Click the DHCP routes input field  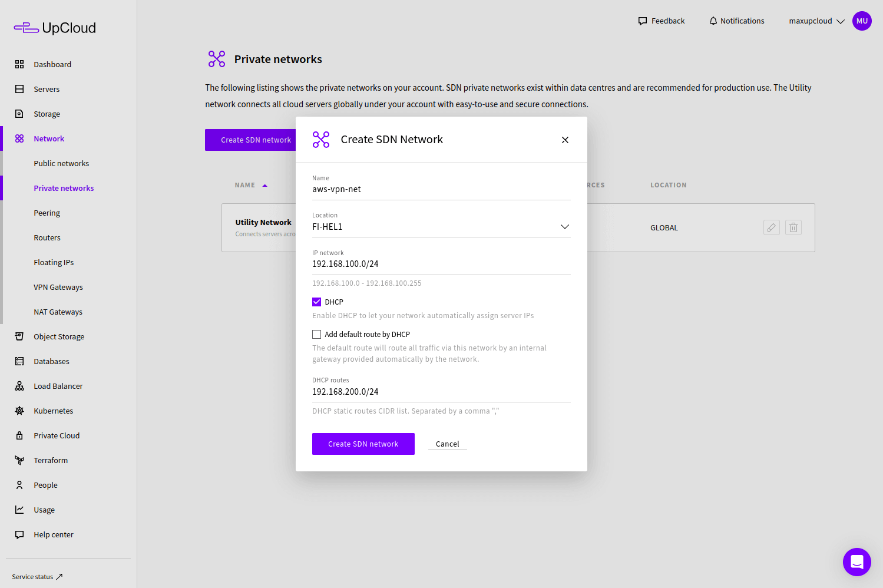441,392
